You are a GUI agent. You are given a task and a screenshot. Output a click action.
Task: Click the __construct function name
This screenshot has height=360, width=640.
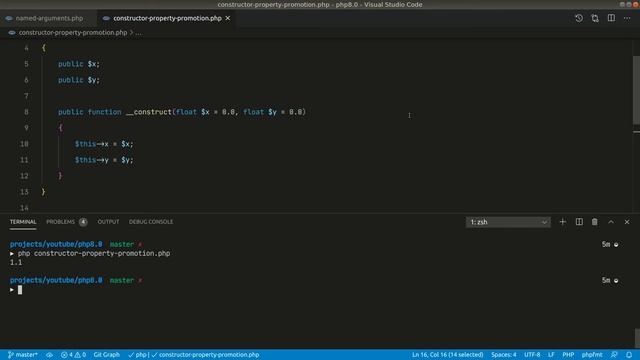click(149, 112)
